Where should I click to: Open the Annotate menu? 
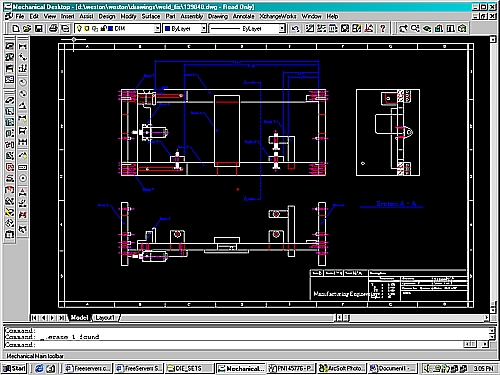pos(243,16)
